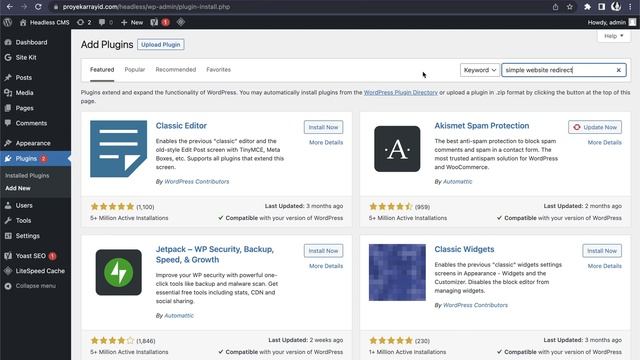Click the WordPress logo in the admin bar
This screenshot has width=640, height=360.
tap(8, 22)
